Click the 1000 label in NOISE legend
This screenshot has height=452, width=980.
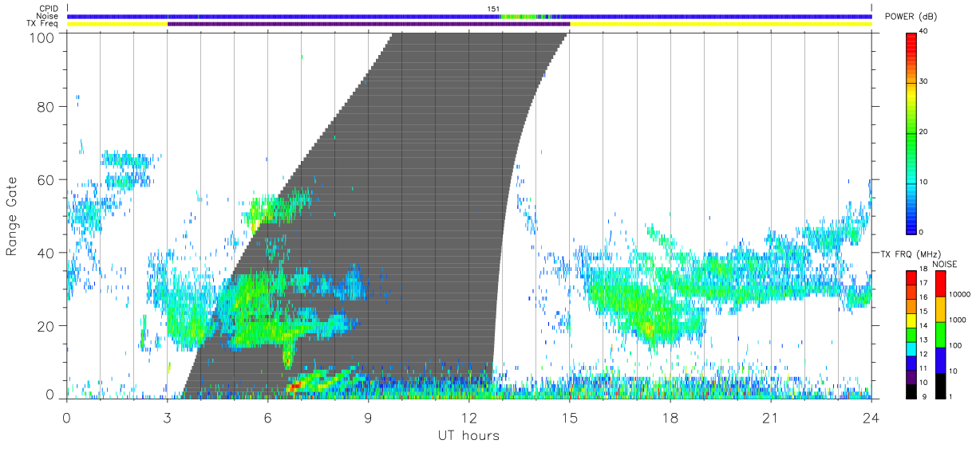click(x=957, y=320)
